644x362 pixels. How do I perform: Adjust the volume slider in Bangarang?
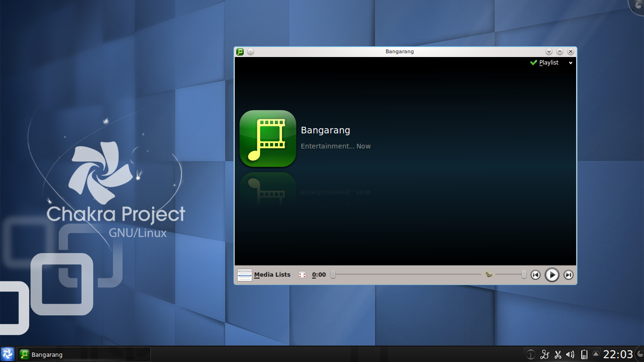click(511, 274)
